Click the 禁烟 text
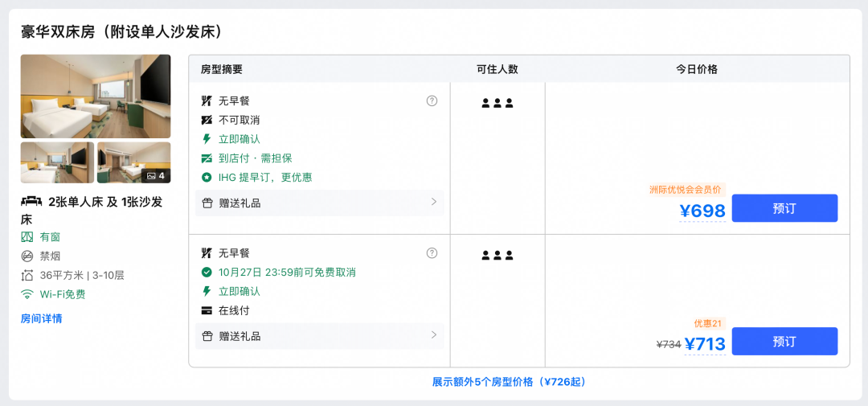This screenshot has width=868, height=406. pos(50,256)
